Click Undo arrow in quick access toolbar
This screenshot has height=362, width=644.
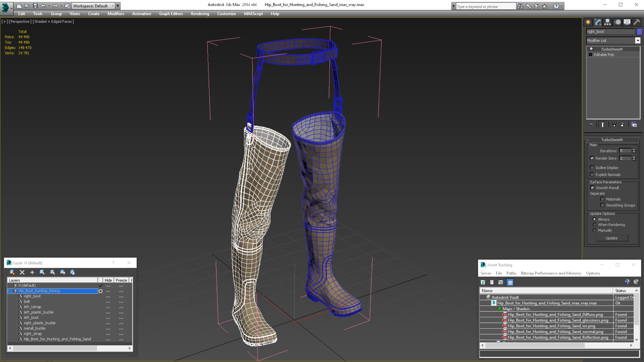[x=43, y=6]
